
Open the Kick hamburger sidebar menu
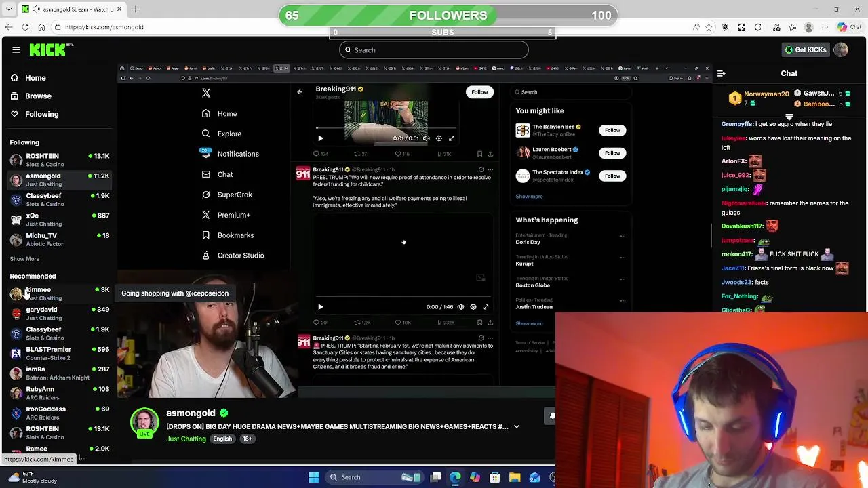point(16,49)
